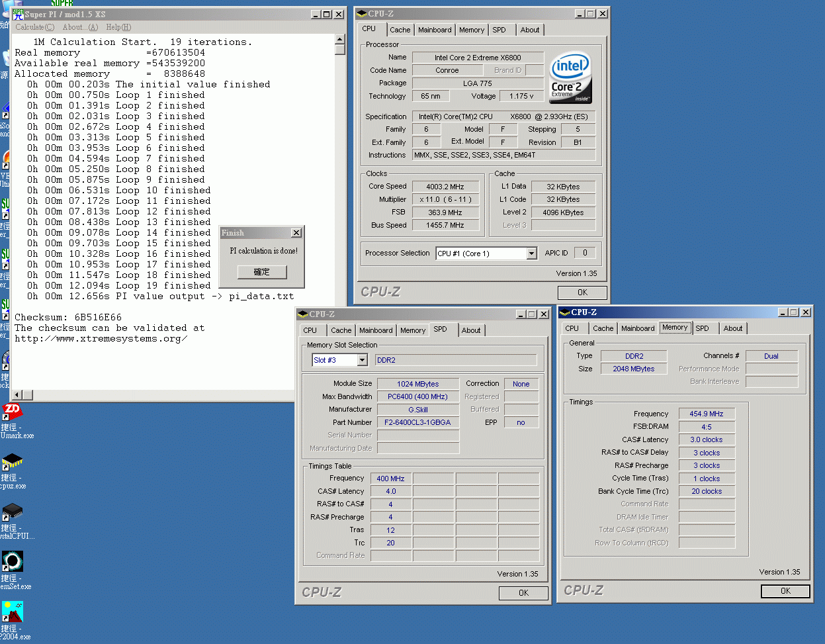Screen dimensions: 825x644
Task: Open Cache tab in CPU-Z Memory window
Action: (603, 328)
